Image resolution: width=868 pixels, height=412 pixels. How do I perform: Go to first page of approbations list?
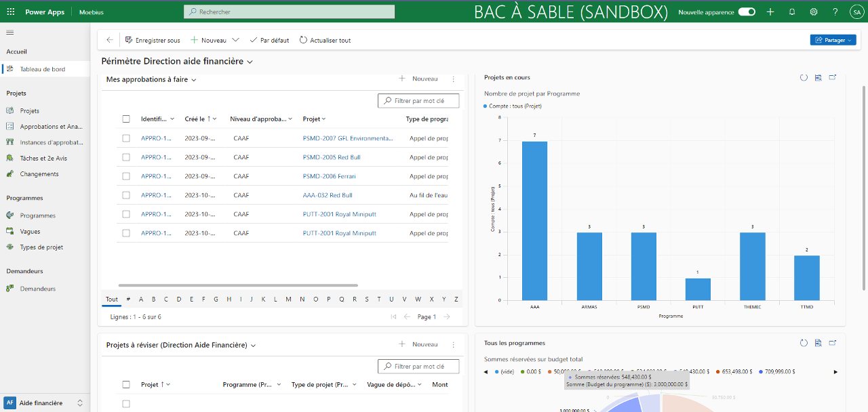tap(394, 316)
